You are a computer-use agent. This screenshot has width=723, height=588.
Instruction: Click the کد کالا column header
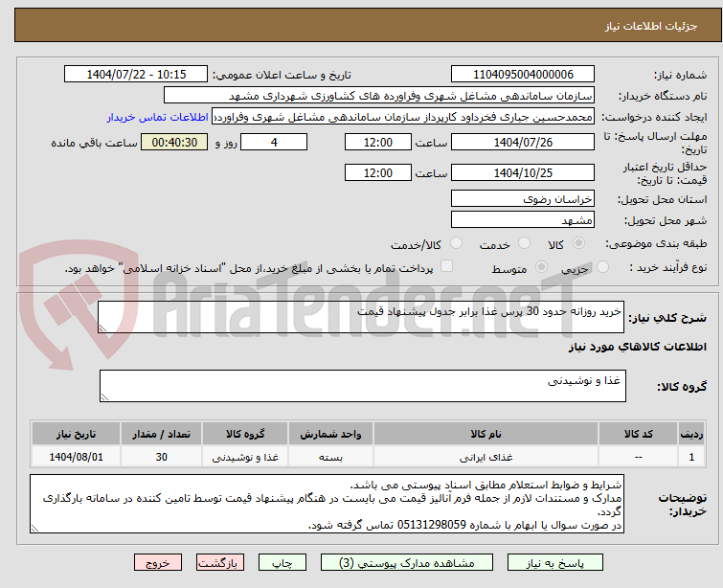(x=638, y=434)
